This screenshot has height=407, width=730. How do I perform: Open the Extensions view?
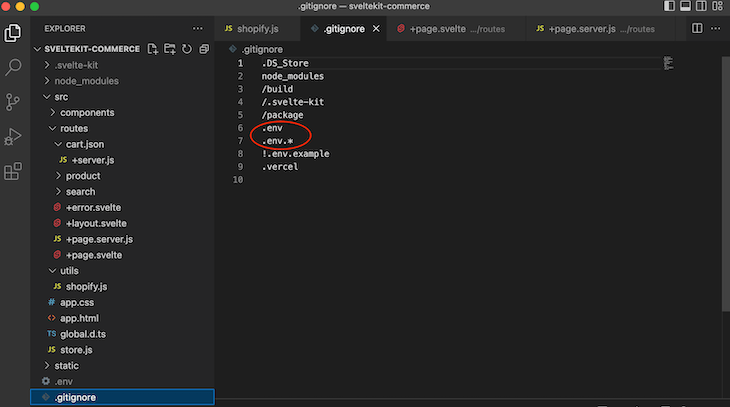point(14,171)
